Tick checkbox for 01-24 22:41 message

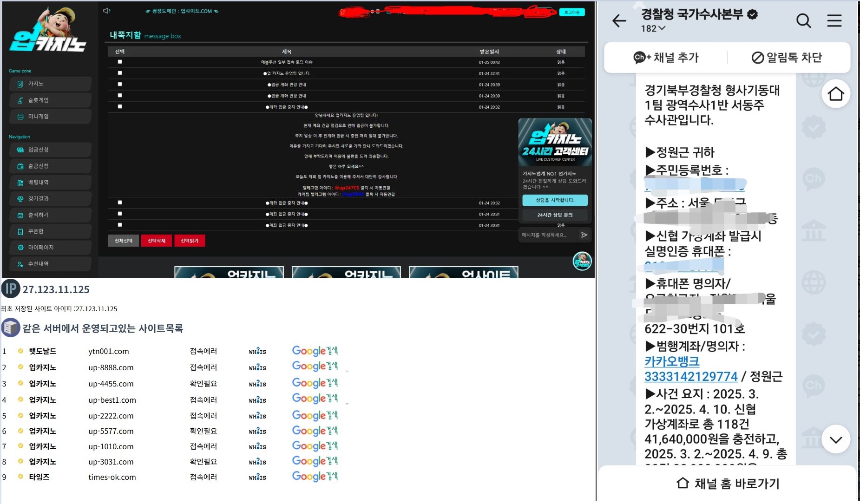coord(120,73)
